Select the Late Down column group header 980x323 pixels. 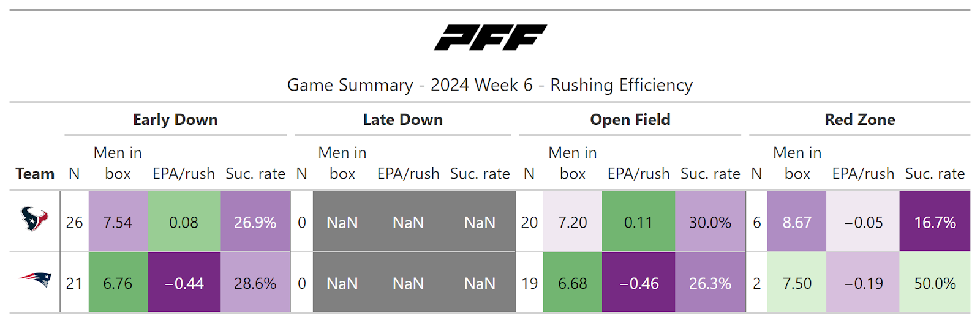coord(402,120)
